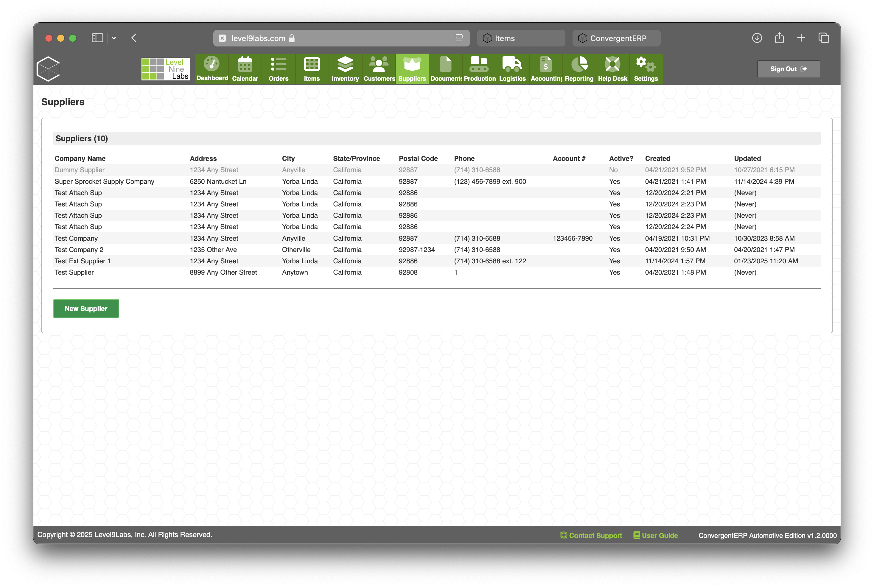Select Test Attach Sup created 2:21 PM
Viewport: 874px width, 588px height.
tap(437, 193)
